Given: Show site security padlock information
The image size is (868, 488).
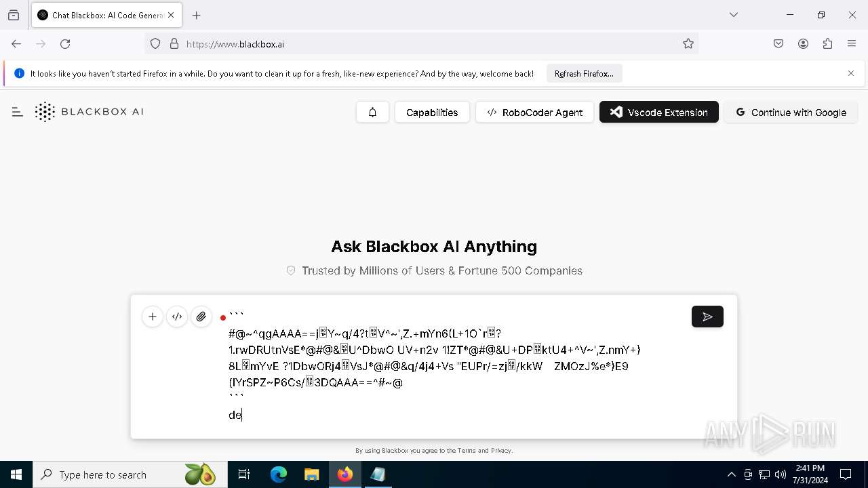Looking at the screenshot, I should [174, 44].
